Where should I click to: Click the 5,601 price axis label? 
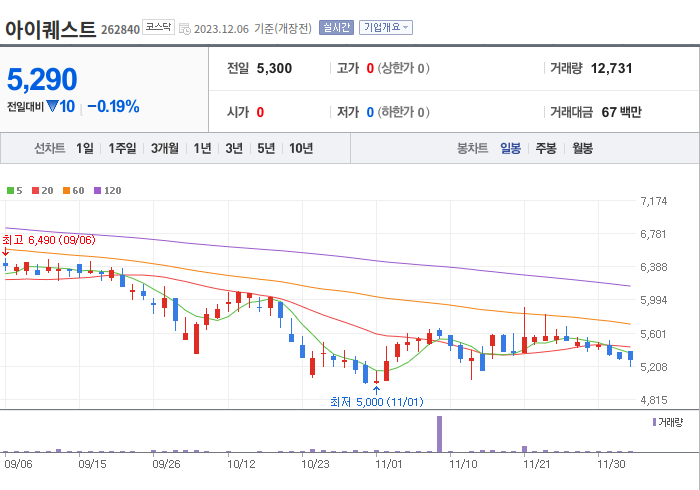pyautogui.click(x=654, y=334)
